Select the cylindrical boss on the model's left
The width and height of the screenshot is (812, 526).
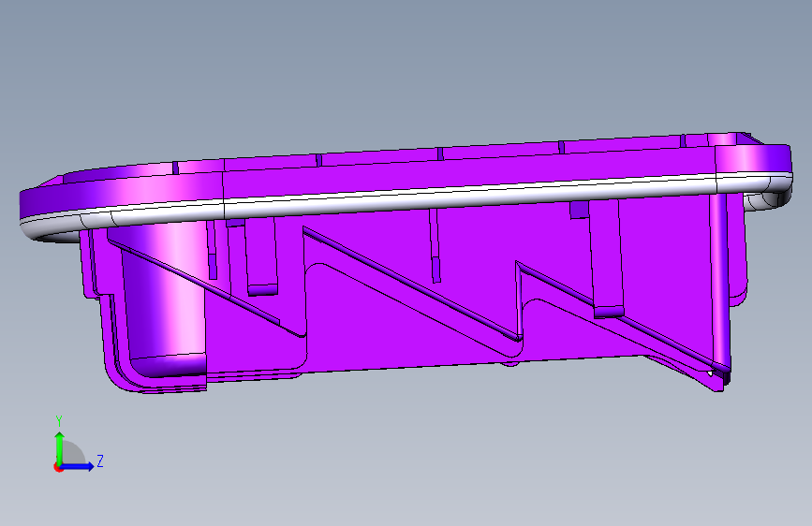163,300
